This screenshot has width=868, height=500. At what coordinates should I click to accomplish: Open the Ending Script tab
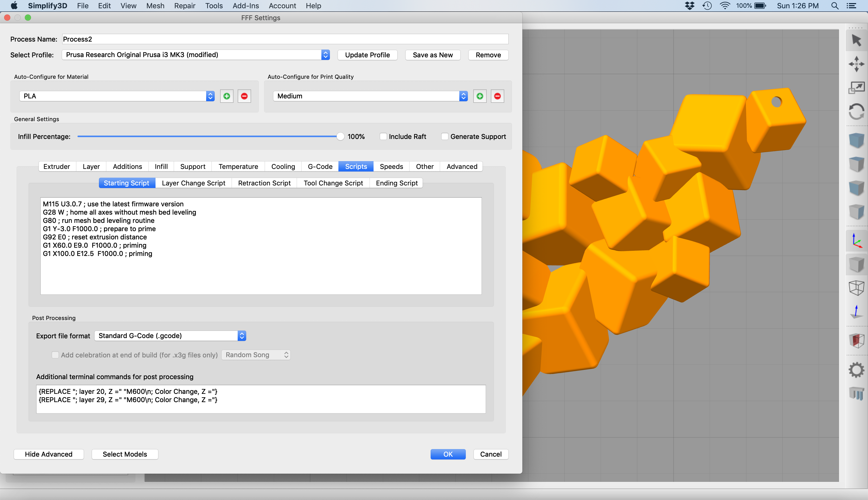pos(396,183)
